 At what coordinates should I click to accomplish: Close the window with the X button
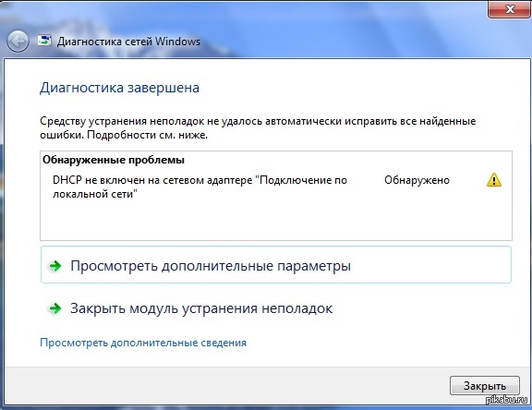click(x=509, y=9)
